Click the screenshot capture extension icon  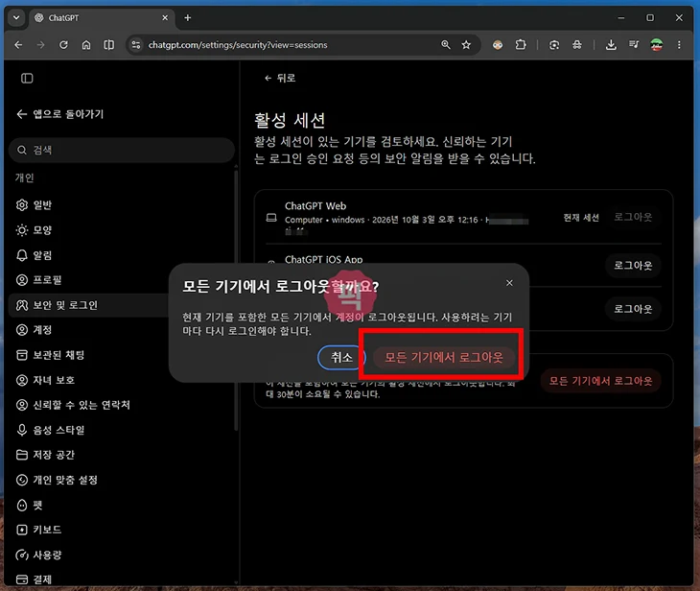click(x=554, y=45)
